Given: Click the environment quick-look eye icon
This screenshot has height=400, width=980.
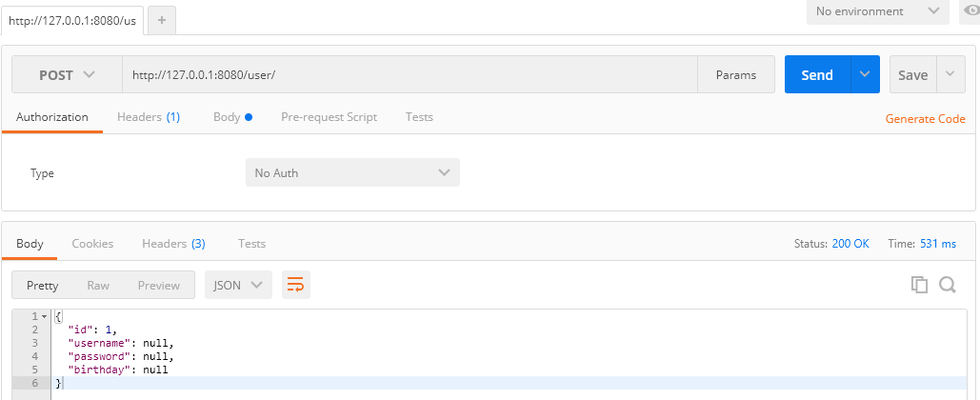Looking at the screenshot, I should pos(971,10).
